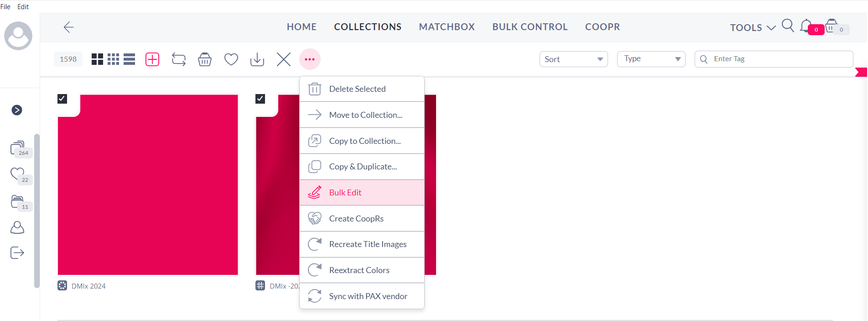868x321 pixels.
Task: Open the Type dropdown
Action: [x=651, y=59]
